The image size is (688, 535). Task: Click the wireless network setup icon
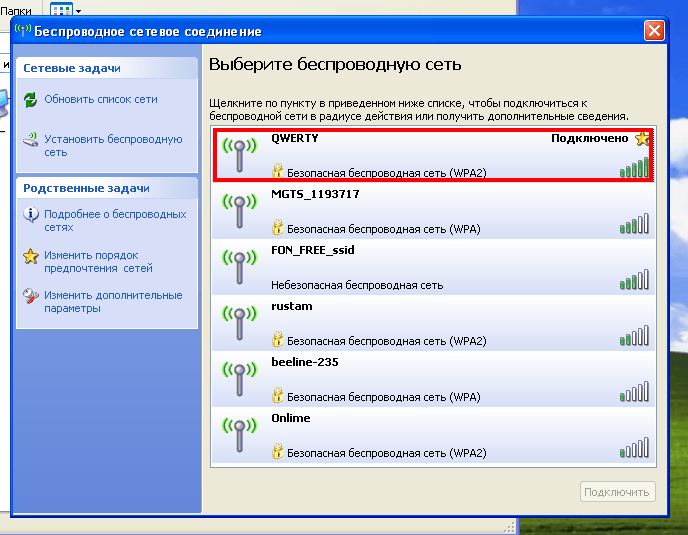(x=31, y=140)
